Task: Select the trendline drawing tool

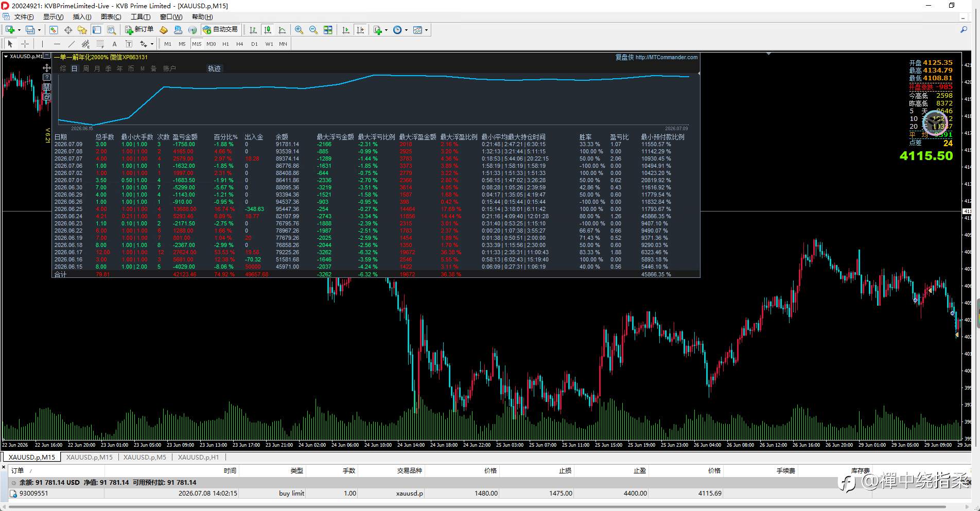Action: pos(71,44)
